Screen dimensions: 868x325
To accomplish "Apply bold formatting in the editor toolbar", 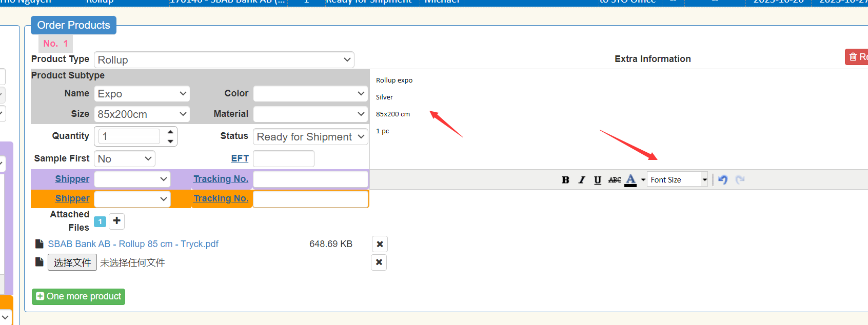I will [565, 180].
